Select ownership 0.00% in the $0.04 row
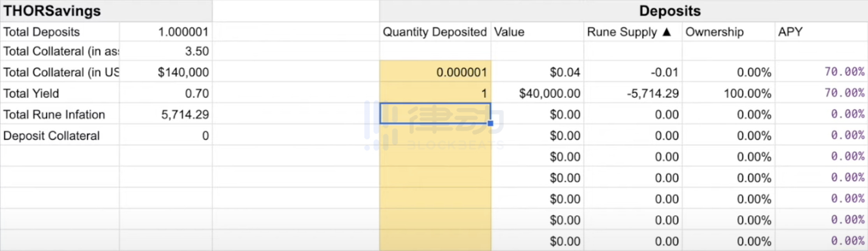The height and width of the screenshot is (251, 868). (729, 72)
